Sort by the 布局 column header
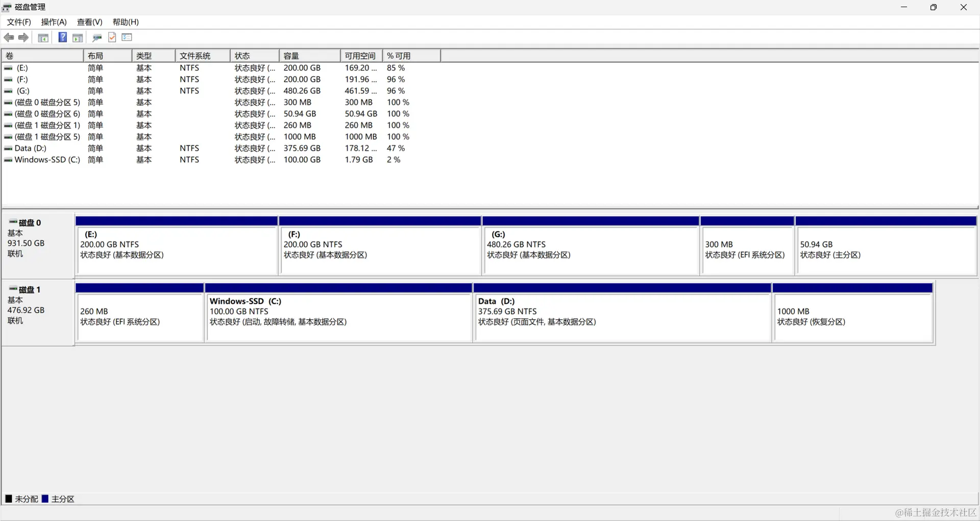This screenshot has height=521, width=980. click(108, 56)
